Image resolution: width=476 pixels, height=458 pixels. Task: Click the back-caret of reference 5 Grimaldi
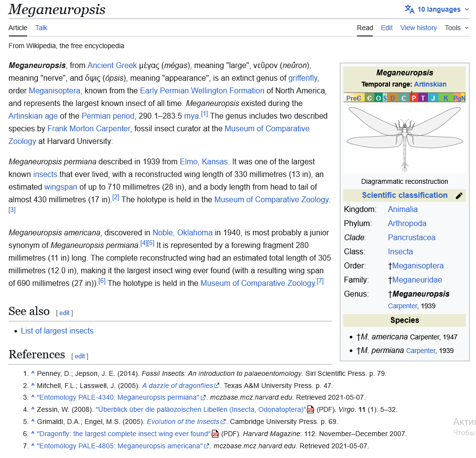tap(33, 422)
